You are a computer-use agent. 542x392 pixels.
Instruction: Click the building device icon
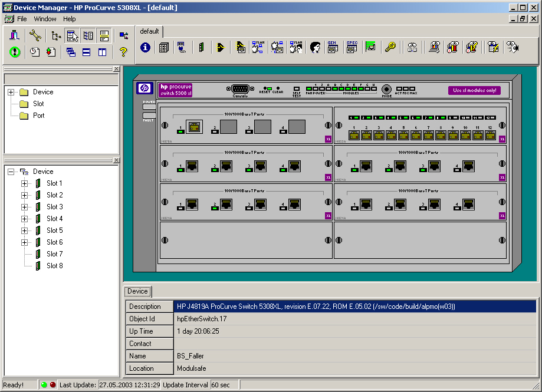15,35
